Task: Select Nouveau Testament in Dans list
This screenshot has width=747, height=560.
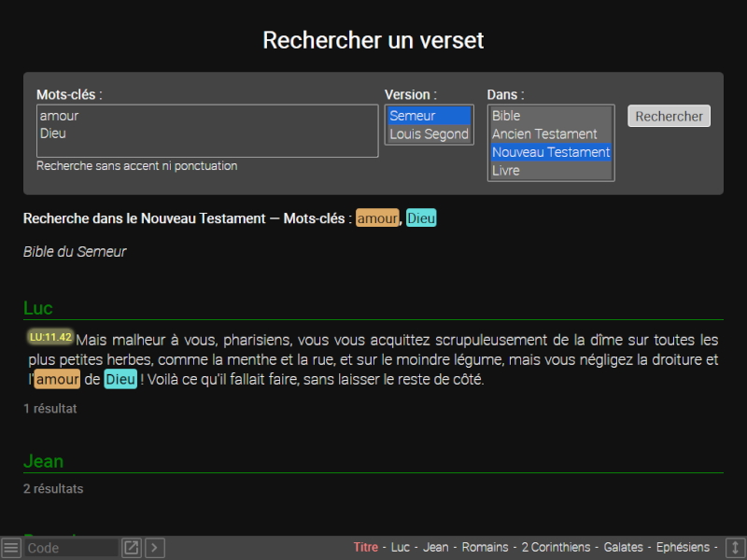Action: click(x=550, y=152)
